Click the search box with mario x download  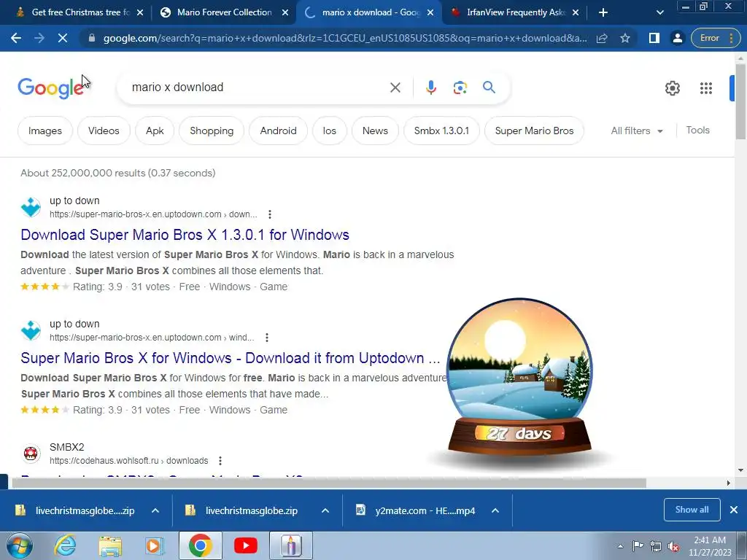click(258, 87)
